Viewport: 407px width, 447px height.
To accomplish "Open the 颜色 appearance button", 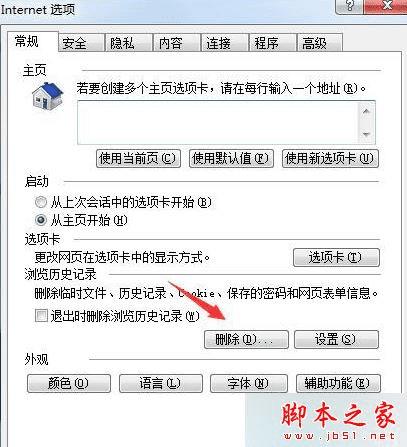I will (69, 383).
